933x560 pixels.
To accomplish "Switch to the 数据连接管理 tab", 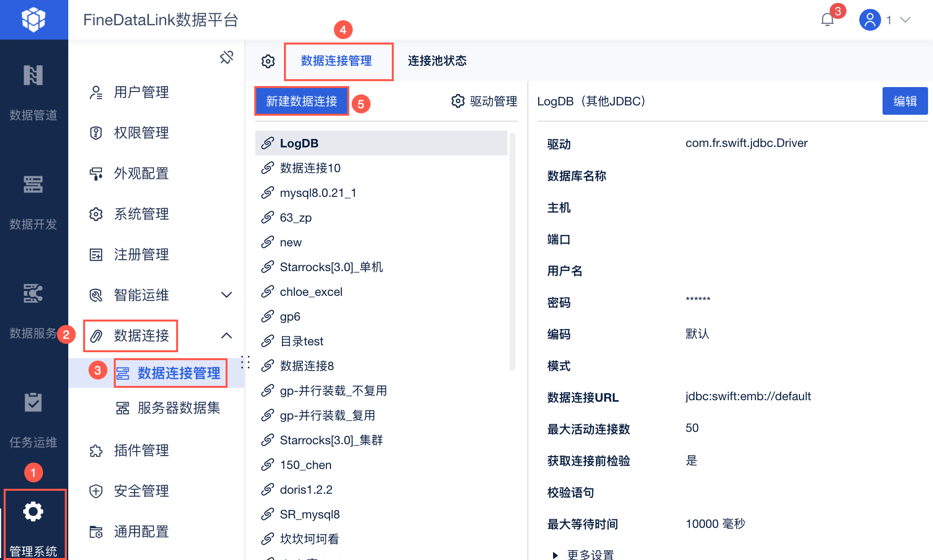I will click(x=336, y=61).
